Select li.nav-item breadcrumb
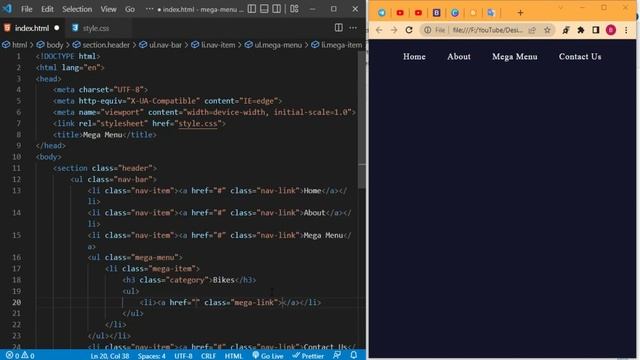Viewport: 640px width, 360px height. click(x=218, y=45)
